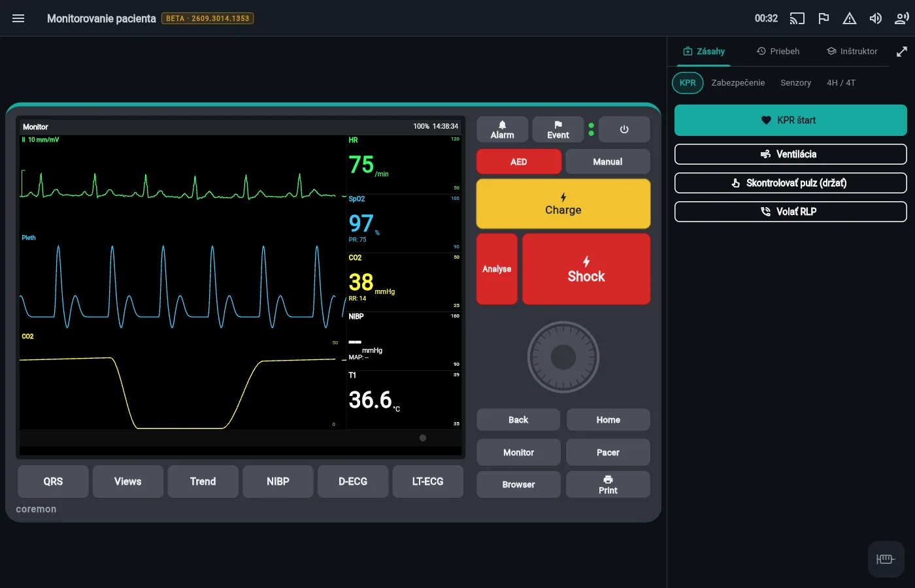Charge the defibrillator

pos(563,204)
